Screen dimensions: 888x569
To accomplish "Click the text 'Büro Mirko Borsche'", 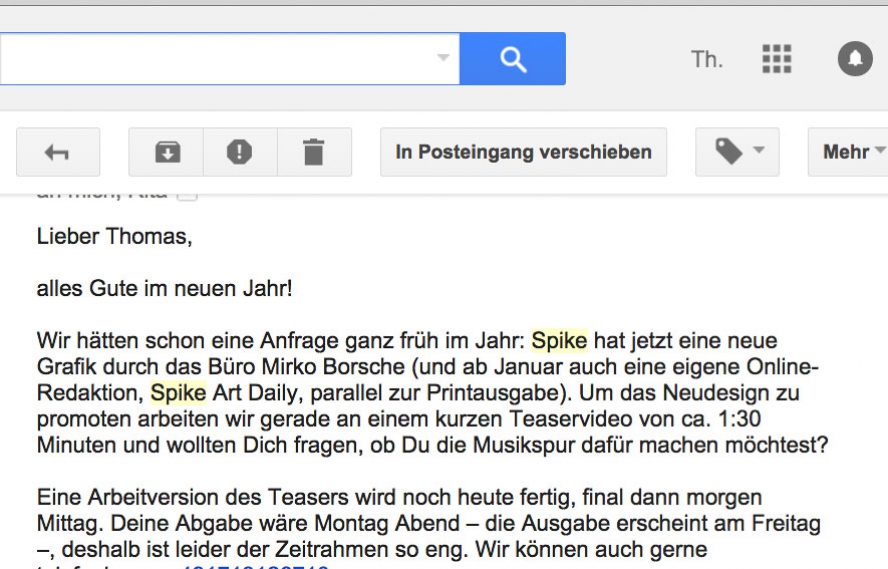I will pos(306,367).
